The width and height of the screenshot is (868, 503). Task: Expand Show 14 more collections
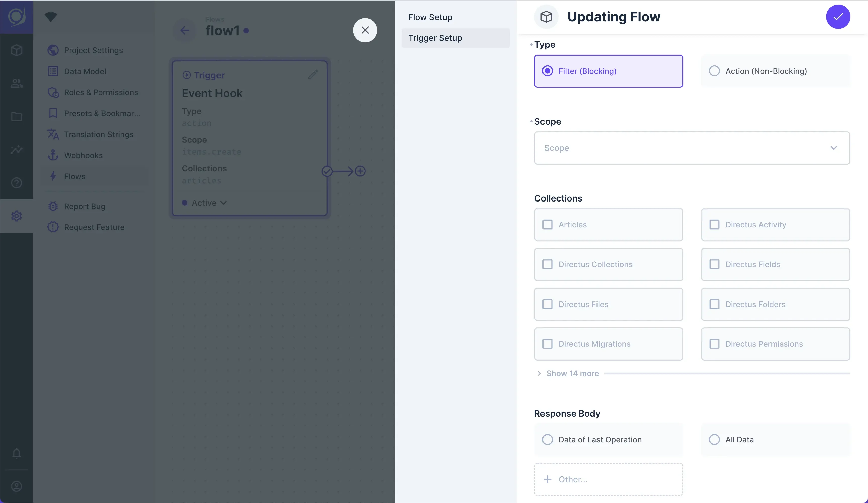[x=572, y=373]
